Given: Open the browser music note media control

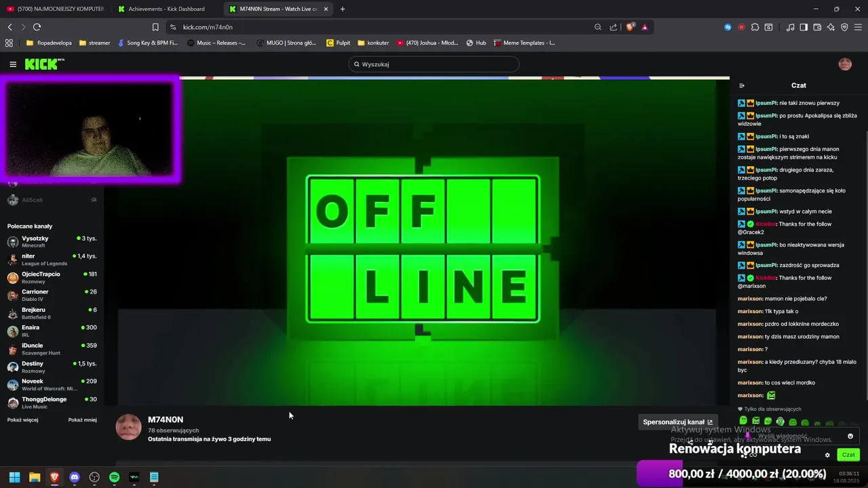Looking at the screenshot, I should [x=790, y=27].
